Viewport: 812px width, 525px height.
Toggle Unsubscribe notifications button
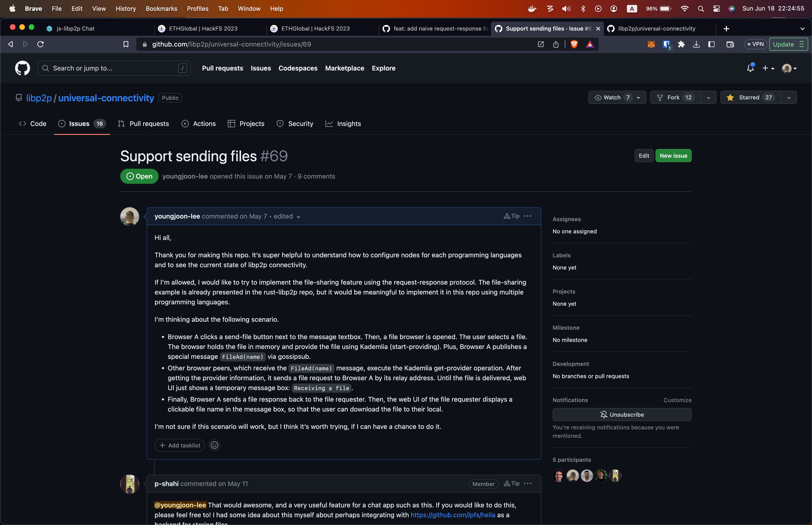[622, 414]
